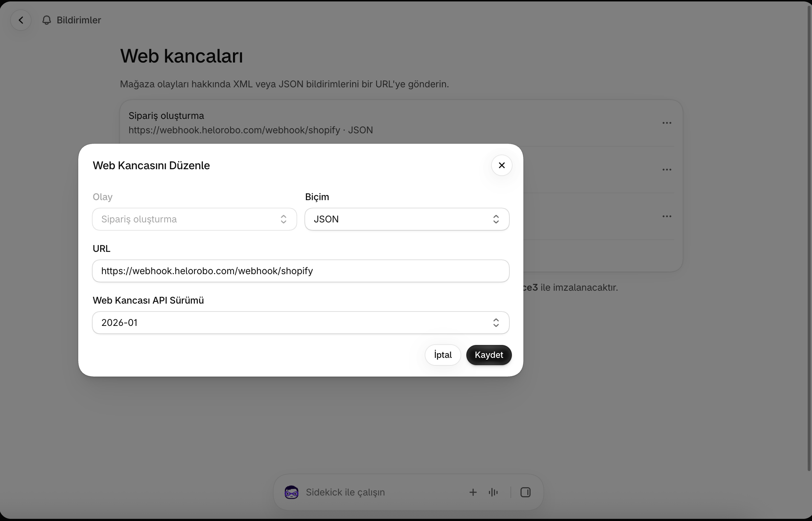Save changes with the Kaydet button
Viewport: 812px width, 521px height.
click(x=489, y=355)
